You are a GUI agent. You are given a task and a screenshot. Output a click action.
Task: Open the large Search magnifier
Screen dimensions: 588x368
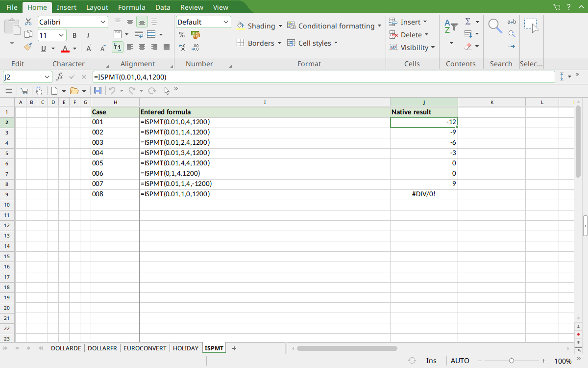495,26
